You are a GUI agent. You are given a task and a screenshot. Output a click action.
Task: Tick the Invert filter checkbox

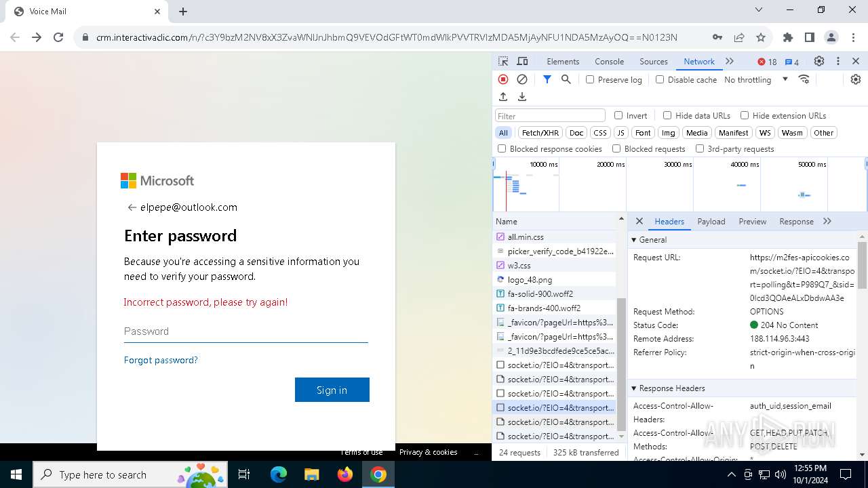[x=618, y=115]
